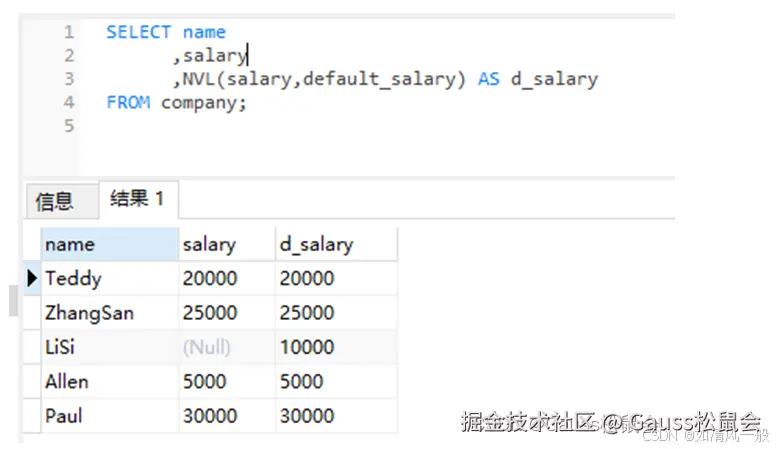The width and height of the screenshot is (776, 449).
Task: Click ZhangSan's d_salary cell 25000
Action: (336, 313)
